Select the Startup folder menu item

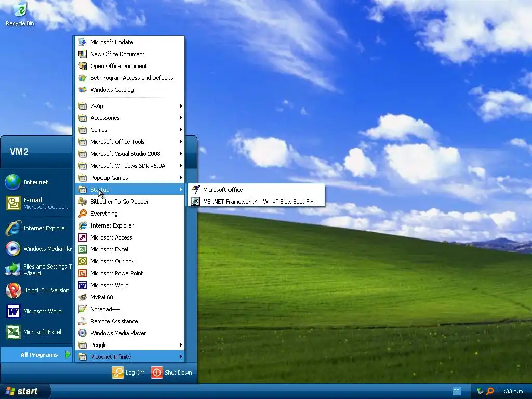click(x=130, y=189)
